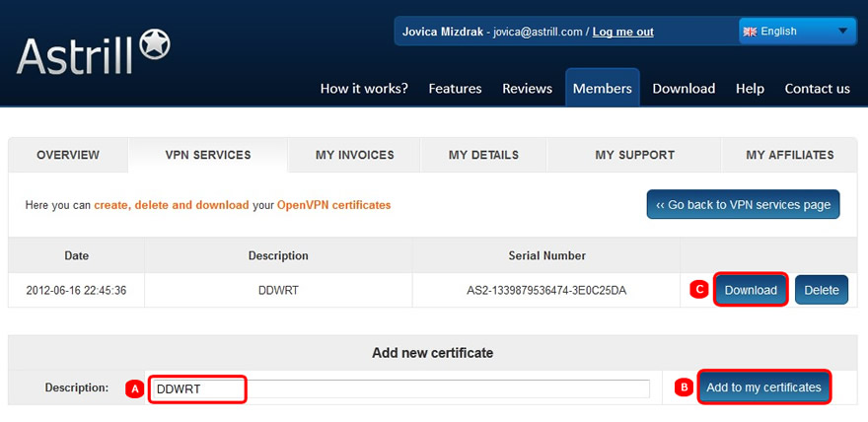
Task: Select the date 2012-06-16 22:45:36 cell
Action: (76, 290)
